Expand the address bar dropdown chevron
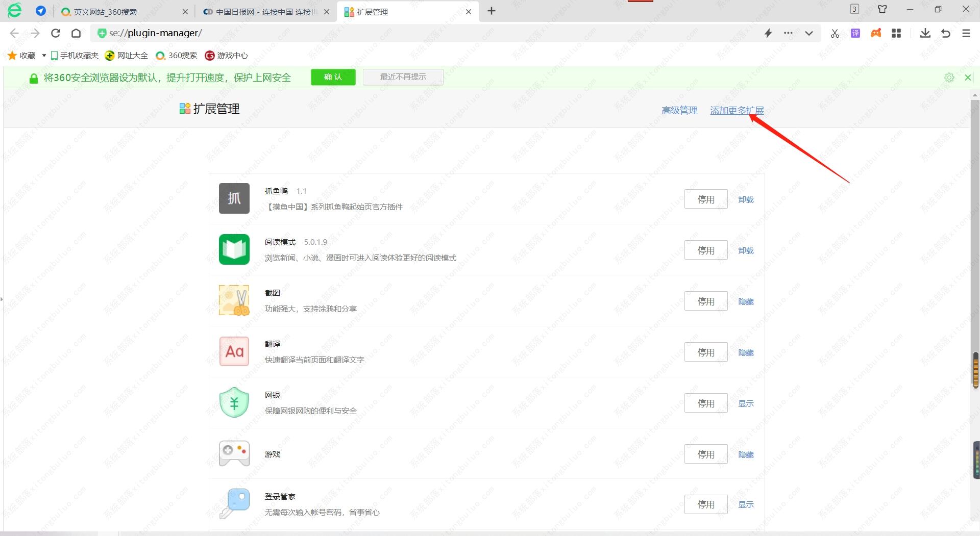The width and height of the screenshot is (980, 536). 808,34
